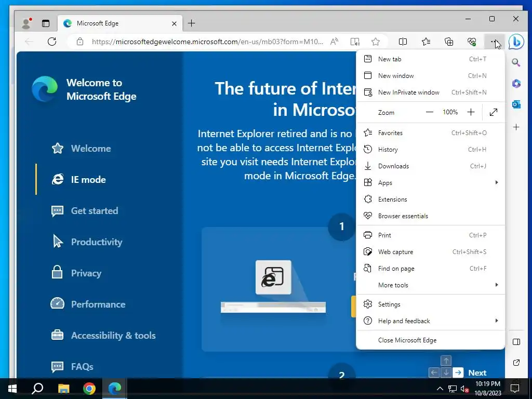The image size is (532, 399).
Task: Click the address bar URL field
Action: pyautogui.click(x=207, y=42)
